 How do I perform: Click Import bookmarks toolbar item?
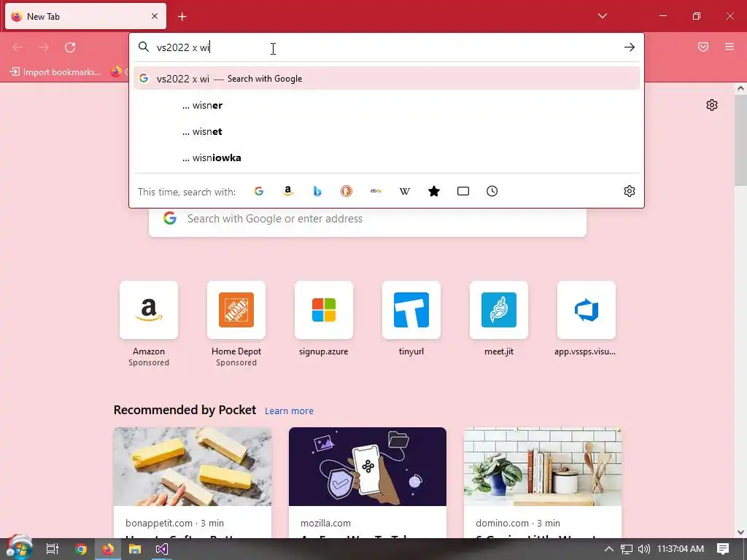click(55, 72)
